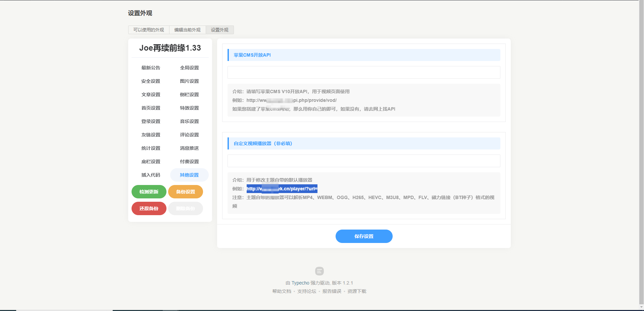644x311 pixels.
Task: Open the 支持论坛 footer link
Action: pos(307,291)
